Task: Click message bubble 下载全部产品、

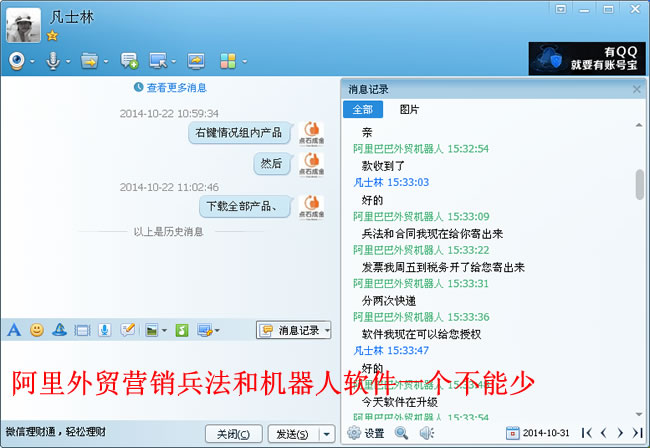Action: [245, 206]
